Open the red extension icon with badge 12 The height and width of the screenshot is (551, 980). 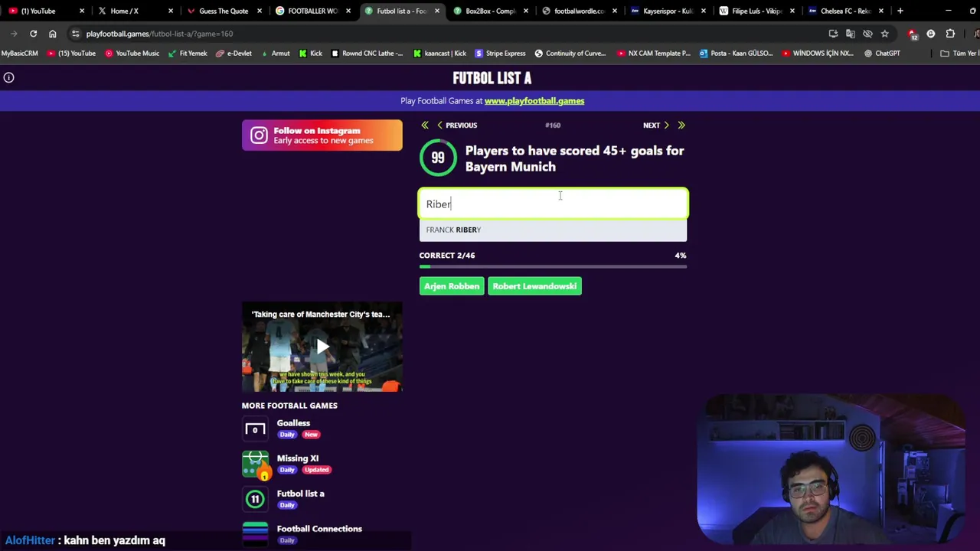click(x=912, y=34)
